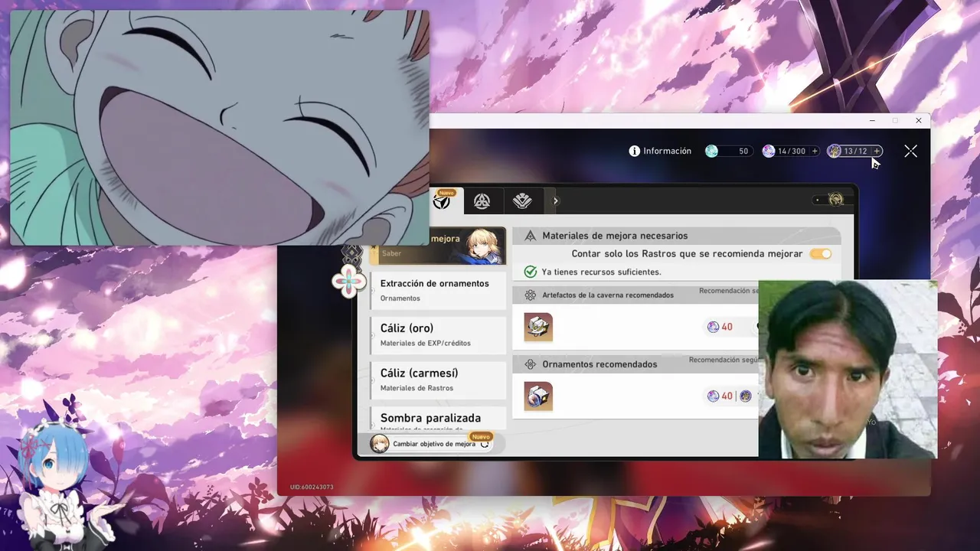Open the Información info icon
Screen dimensions: 980x551
point(634,152)
